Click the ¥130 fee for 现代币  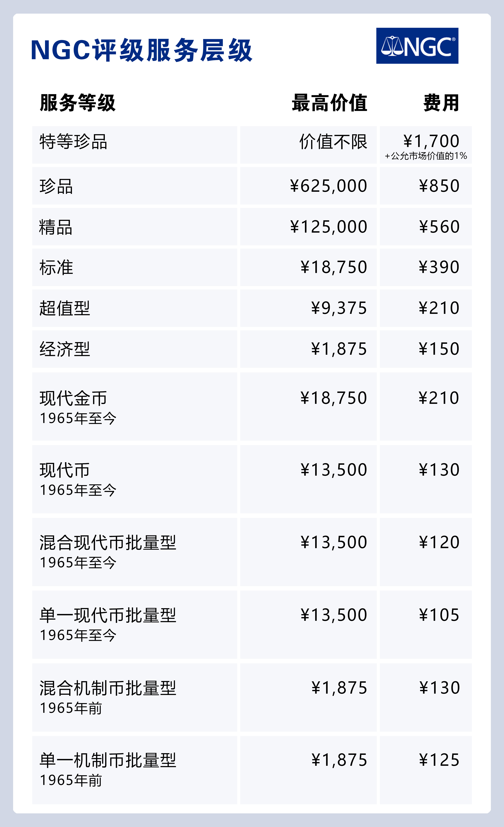(x=439, y=470)
